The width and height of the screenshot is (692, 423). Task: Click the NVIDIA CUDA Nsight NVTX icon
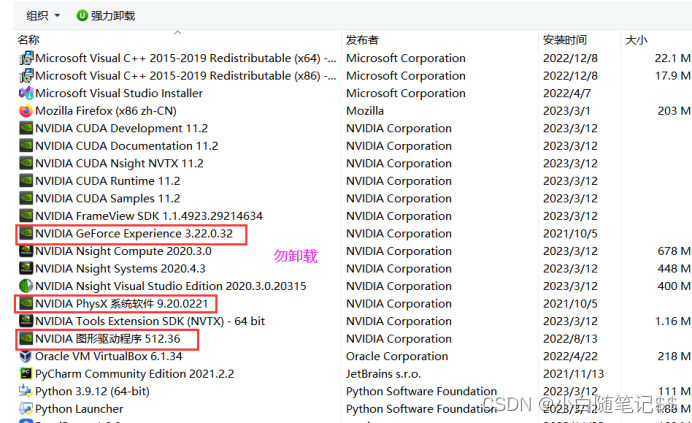[x=26, y=163]
